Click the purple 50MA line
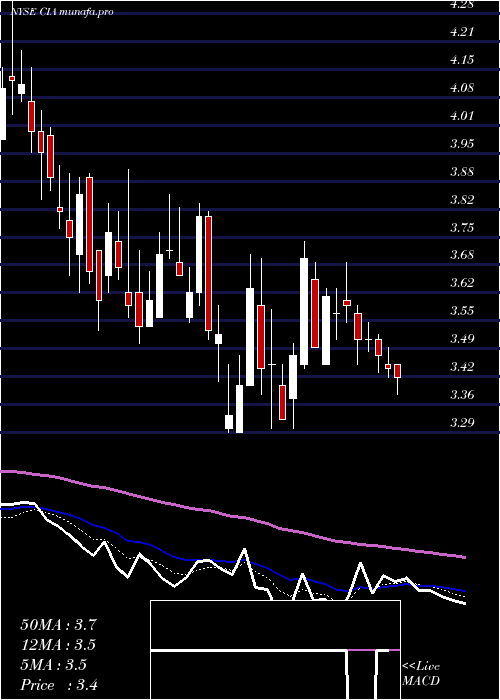The height and width of the screenshot is (700, 500). coord(232,516)
